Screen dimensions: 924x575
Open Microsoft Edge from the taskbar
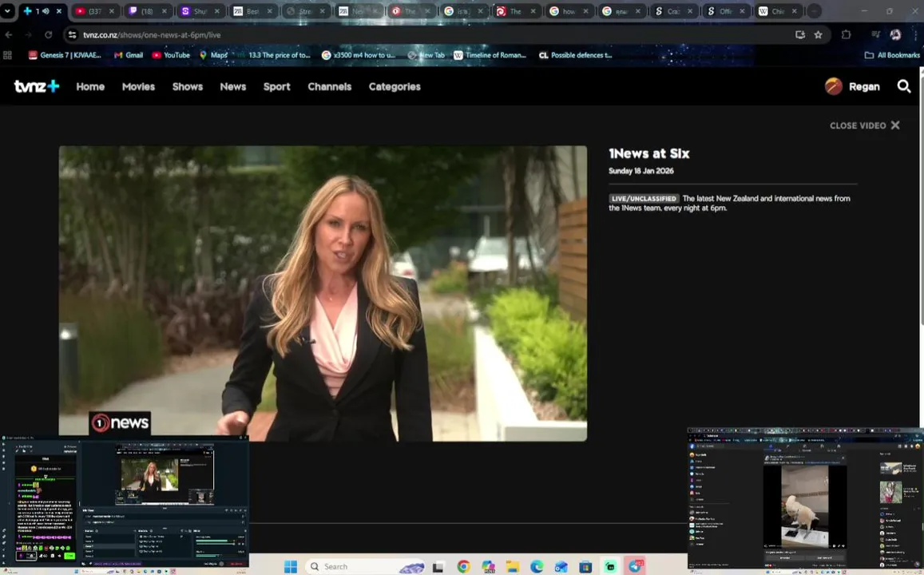537,567
